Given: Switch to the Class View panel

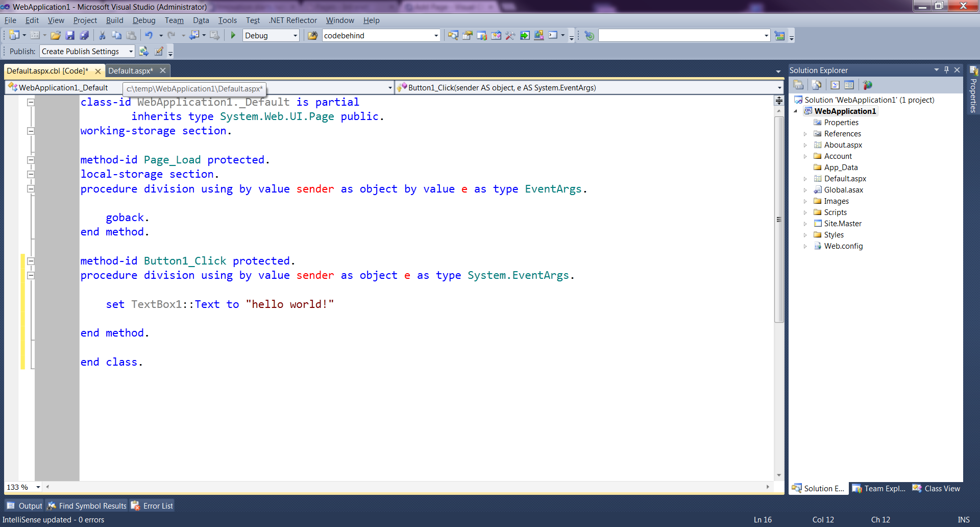Looking at the screenshot, I should [937, 489].
